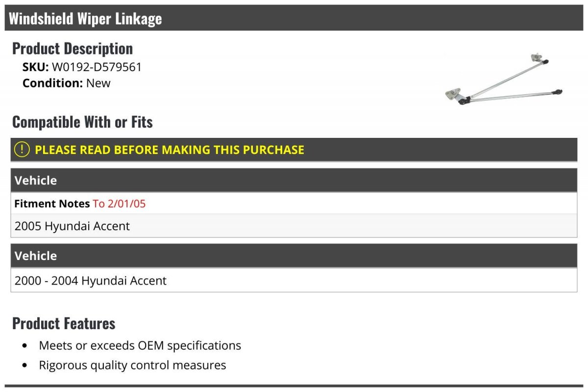Click the bullet dot before Rigorous quality
The width and height of the screenshot is (588, 392).
click(25, 366)
